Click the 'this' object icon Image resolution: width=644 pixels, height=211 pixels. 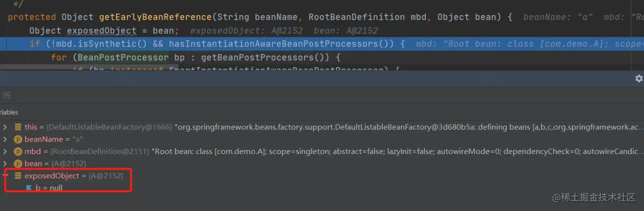click(x=18, y=127)
